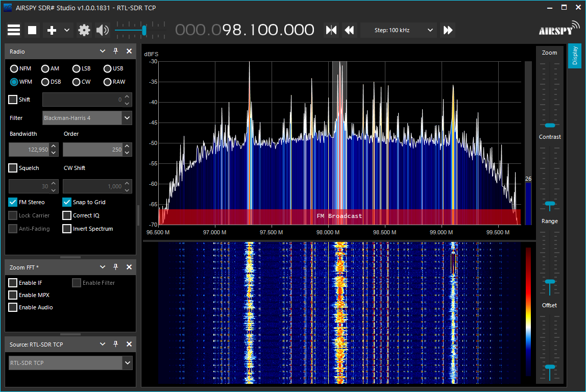586x392 pixels.
Task: Select the AM demodulation mode
Action: (x=45, y=68)
